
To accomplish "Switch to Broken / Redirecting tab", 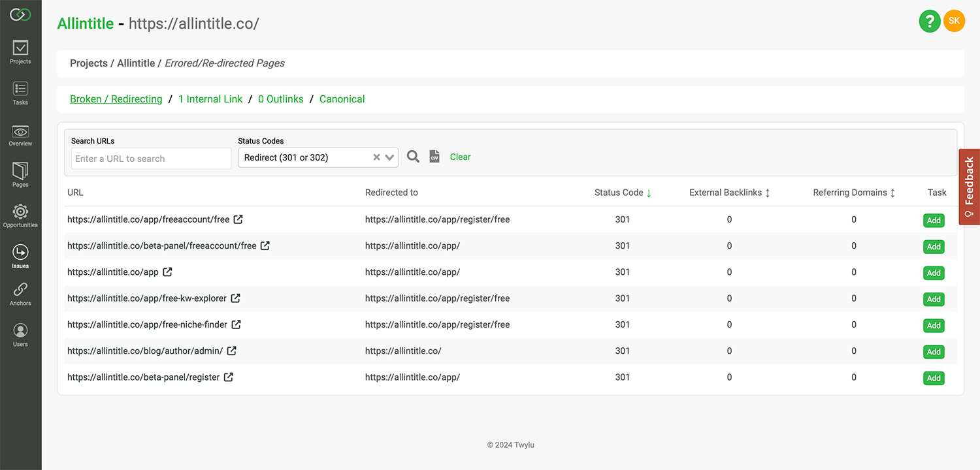I will tap(116, 99).
